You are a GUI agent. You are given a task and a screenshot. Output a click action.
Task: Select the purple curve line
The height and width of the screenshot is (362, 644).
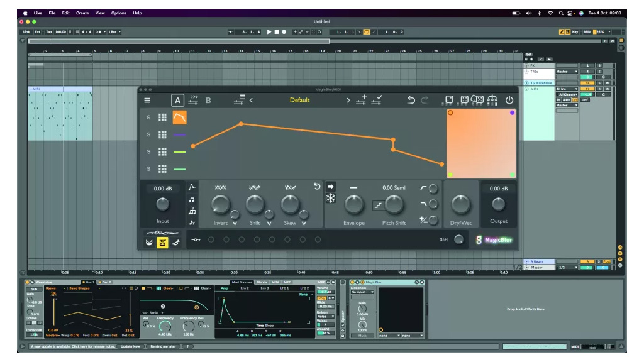pos(179,134)
